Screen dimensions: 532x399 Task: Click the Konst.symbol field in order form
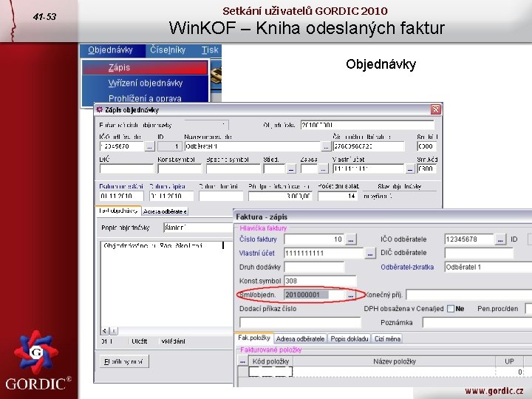coord(180,168)
